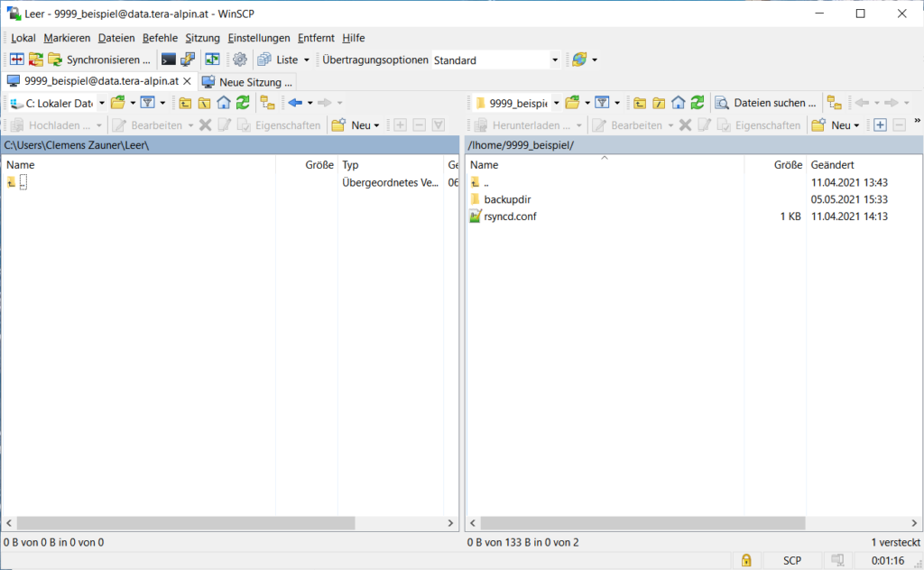
Task: Expand the Neu dropdown in local panel
Action: (x=376, y=125)
